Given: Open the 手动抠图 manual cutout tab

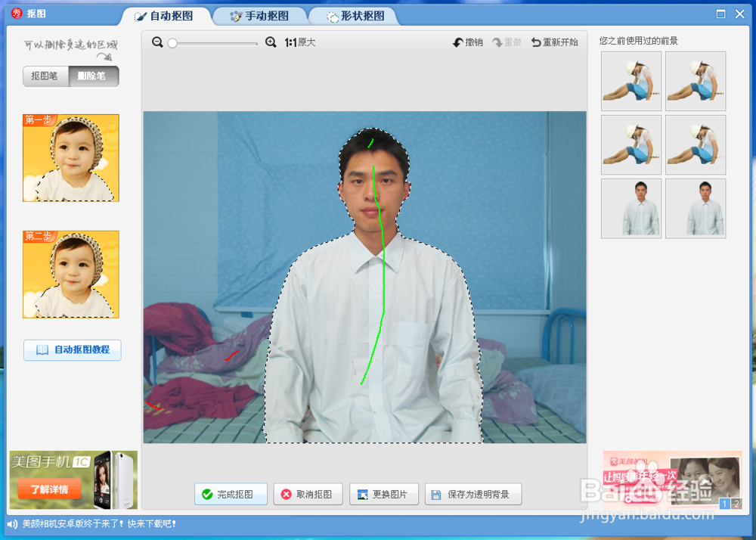Looking at the screenshot, I should click(260, 15).
